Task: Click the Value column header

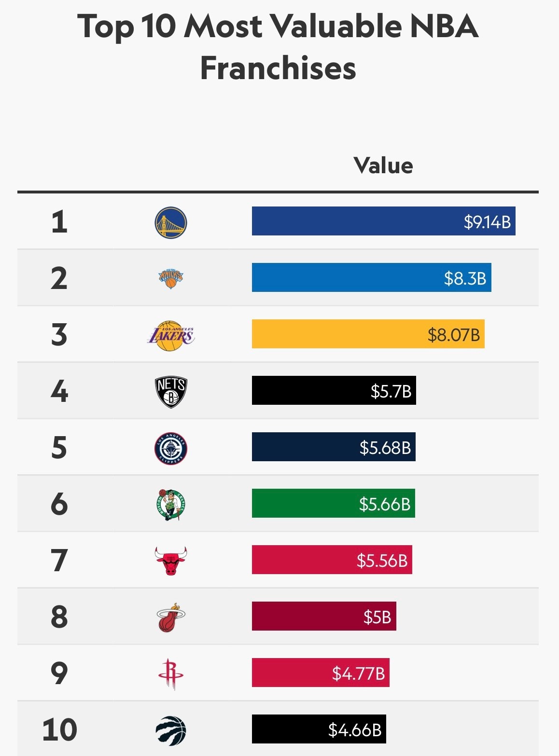Action: click(383, 165)
